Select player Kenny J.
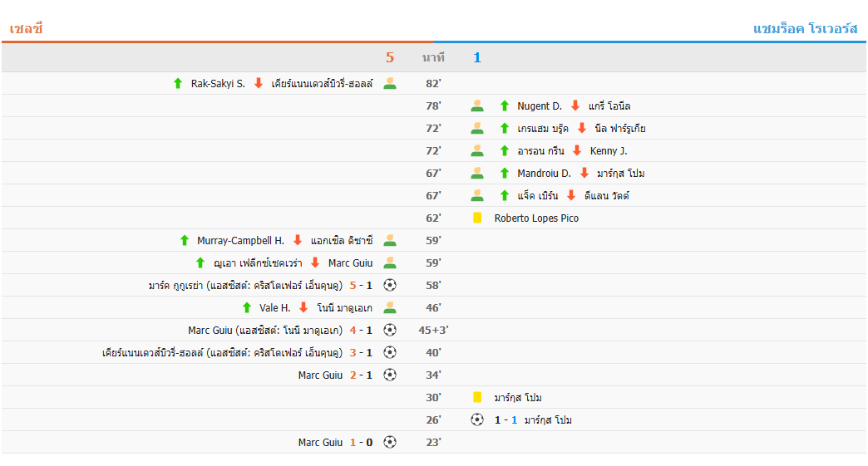868x466 pixels. pyautogui.click(x=609, y=151)
